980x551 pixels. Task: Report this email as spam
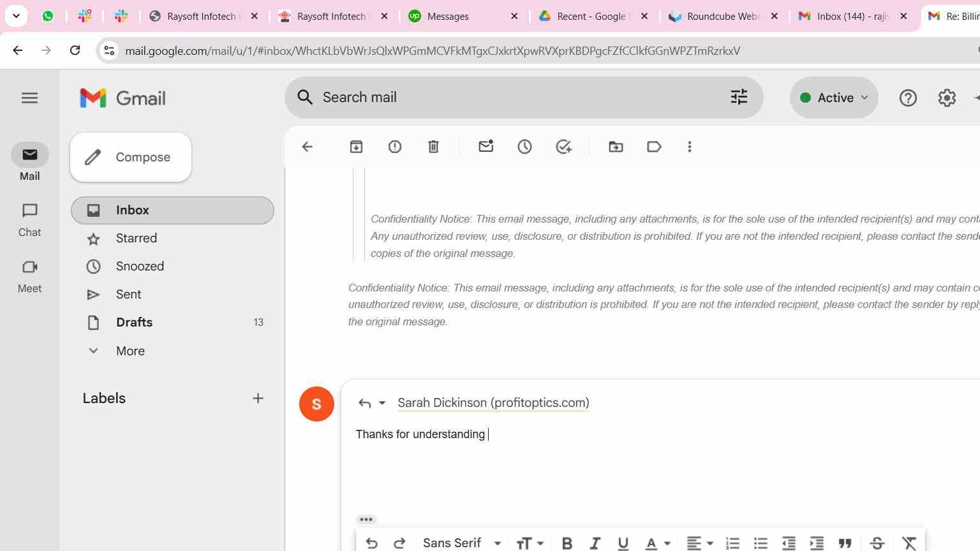point(395,147)
